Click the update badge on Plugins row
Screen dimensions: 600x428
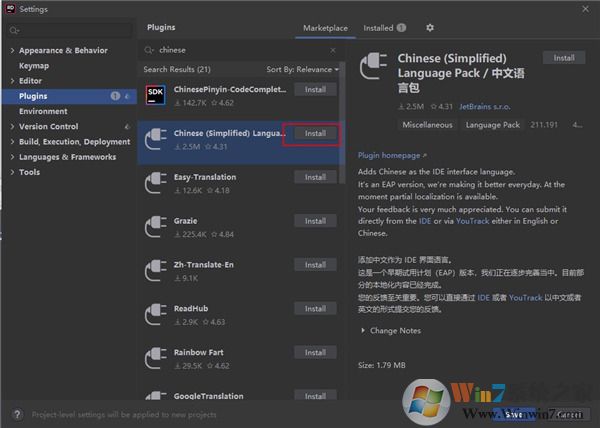click(x=115, y=96)
